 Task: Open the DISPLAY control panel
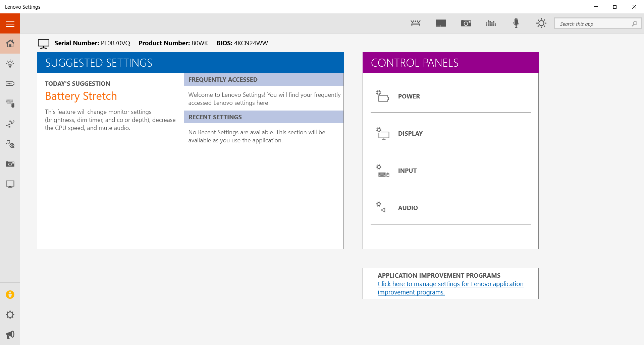(x=410, y=134)
